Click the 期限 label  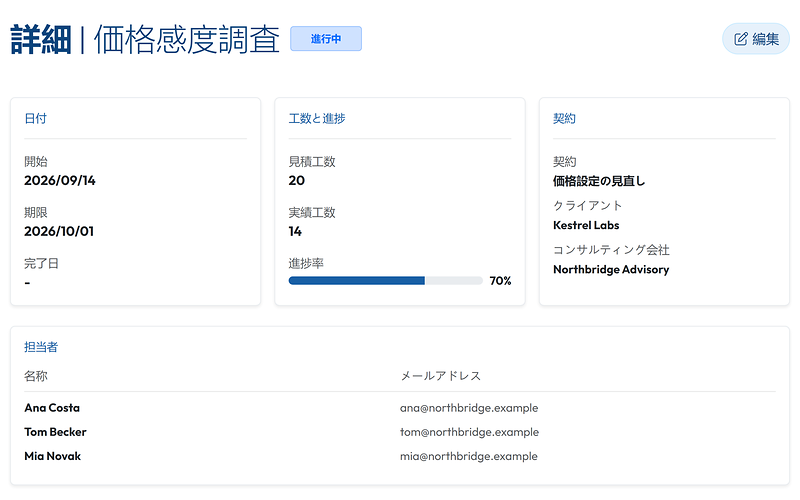36,212
